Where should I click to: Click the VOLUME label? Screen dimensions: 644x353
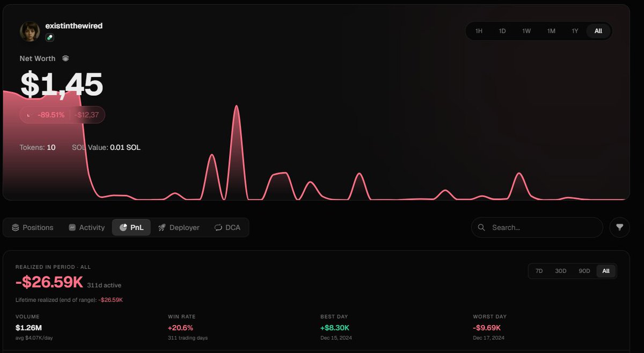(x=27, y=316)
